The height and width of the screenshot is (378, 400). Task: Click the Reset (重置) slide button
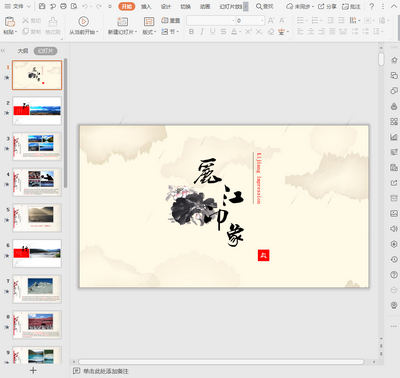pos(171,21)
